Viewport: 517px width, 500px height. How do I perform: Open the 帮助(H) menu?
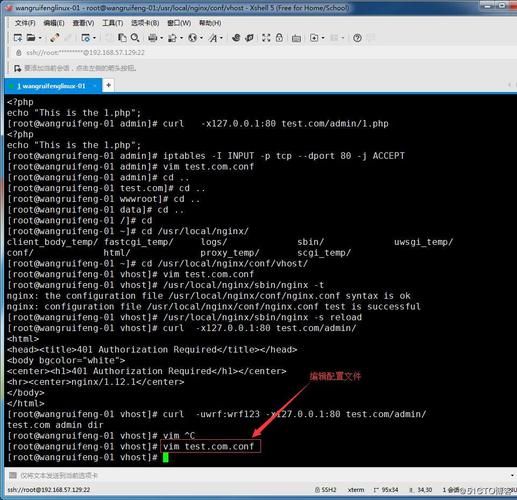click(210, 23)
